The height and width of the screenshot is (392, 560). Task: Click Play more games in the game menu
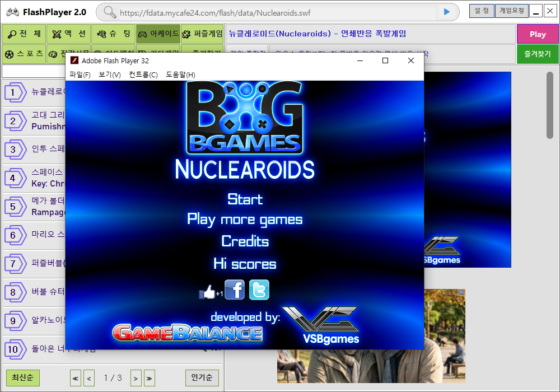click(x=245, y=220)
